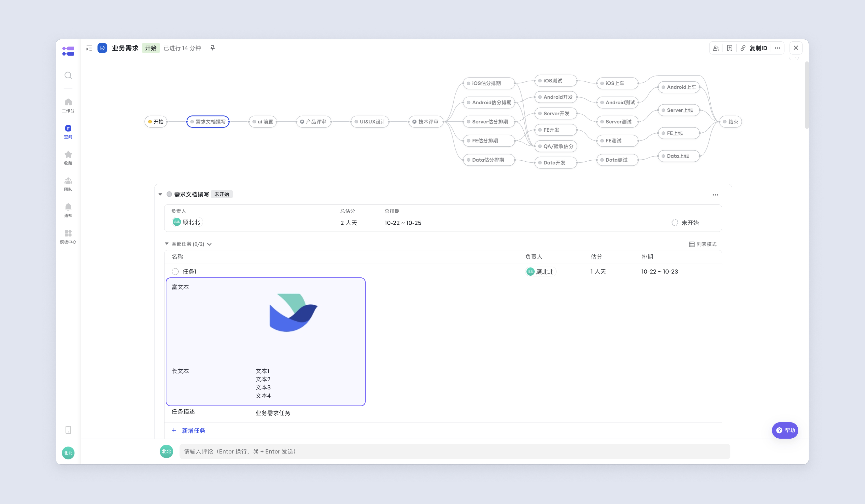Open the header more options menu
This screenshot has height=504, width=865.
click(x=777, y=48)
